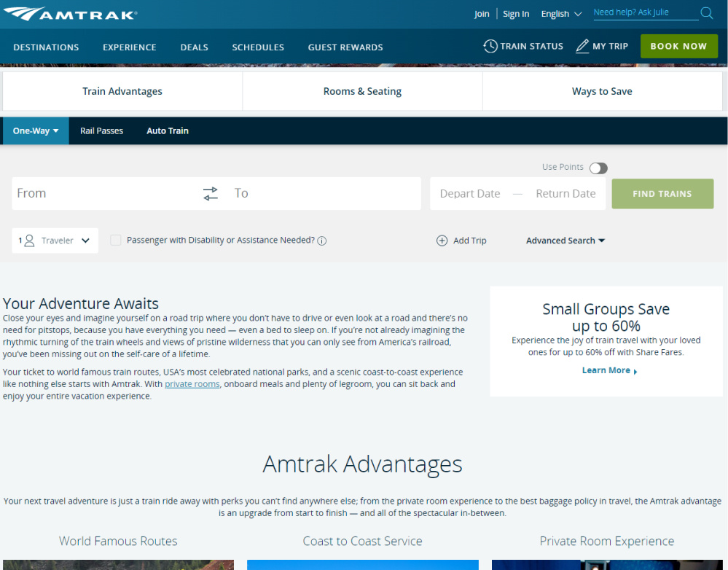
Task: Click the To station field
Action: point(325,193)
